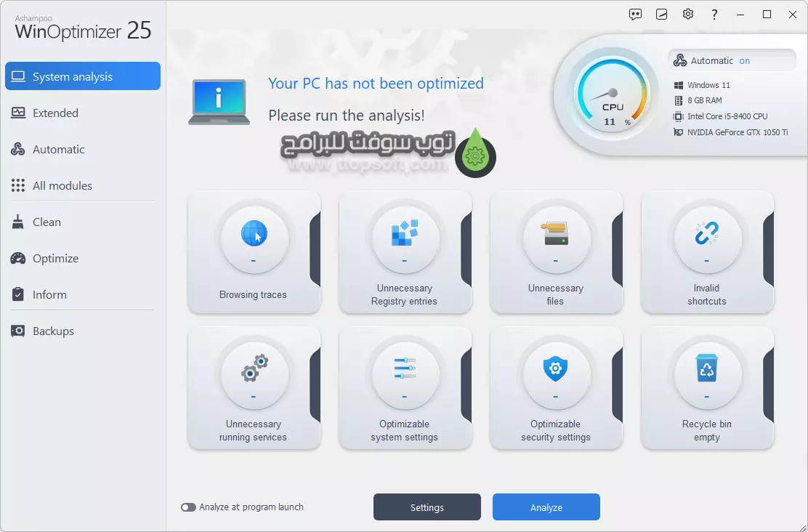Image resolution: width=808 pixels, height=532 pixels.
Task: Click the 'Recycle bin empty' label
Action: 706,430
